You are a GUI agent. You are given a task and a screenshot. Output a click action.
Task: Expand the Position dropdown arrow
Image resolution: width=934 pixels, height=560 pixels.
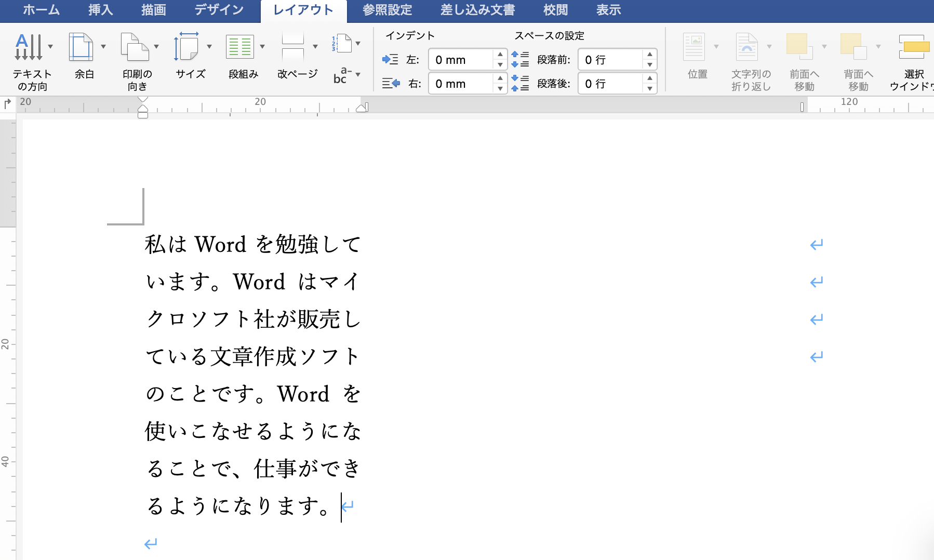716,47
